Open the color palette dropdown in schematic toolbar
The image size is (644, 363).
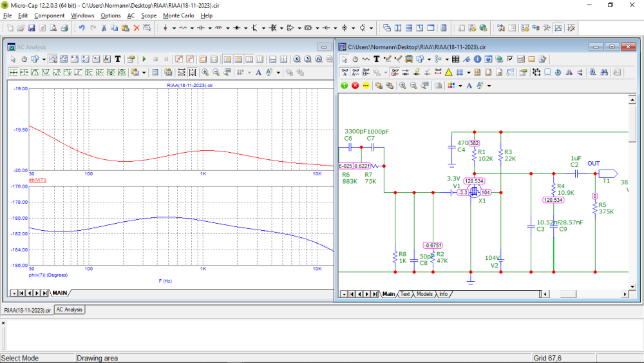(460, 85)
